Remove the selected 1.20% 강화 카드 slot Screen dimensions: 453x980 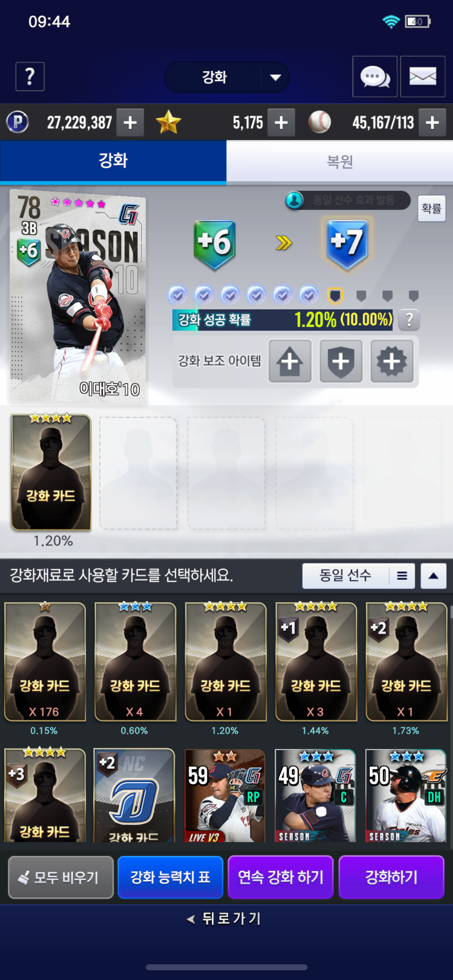[x=51, y=472]
